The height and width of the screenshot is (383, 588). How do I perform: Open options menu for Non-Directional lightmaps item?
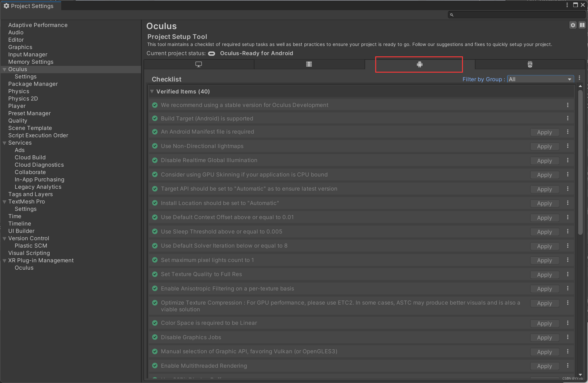567,146
